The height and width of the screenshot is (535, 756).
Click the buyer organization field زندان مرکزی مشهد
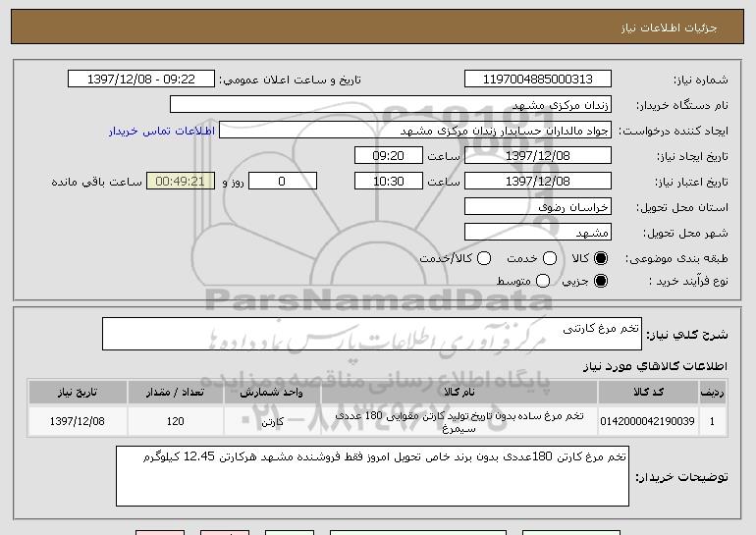tap(391, 105)
